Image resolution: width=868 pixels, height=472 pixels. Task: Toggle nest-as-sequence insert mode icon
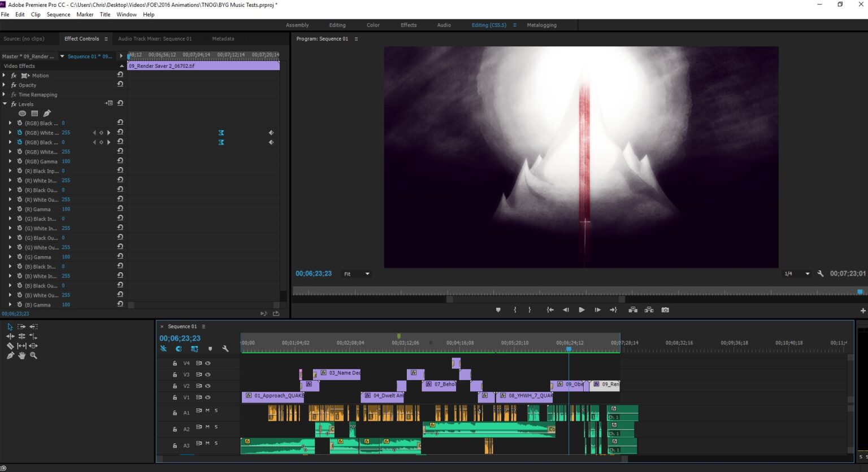pyautogui.click(x=163, y=349)
